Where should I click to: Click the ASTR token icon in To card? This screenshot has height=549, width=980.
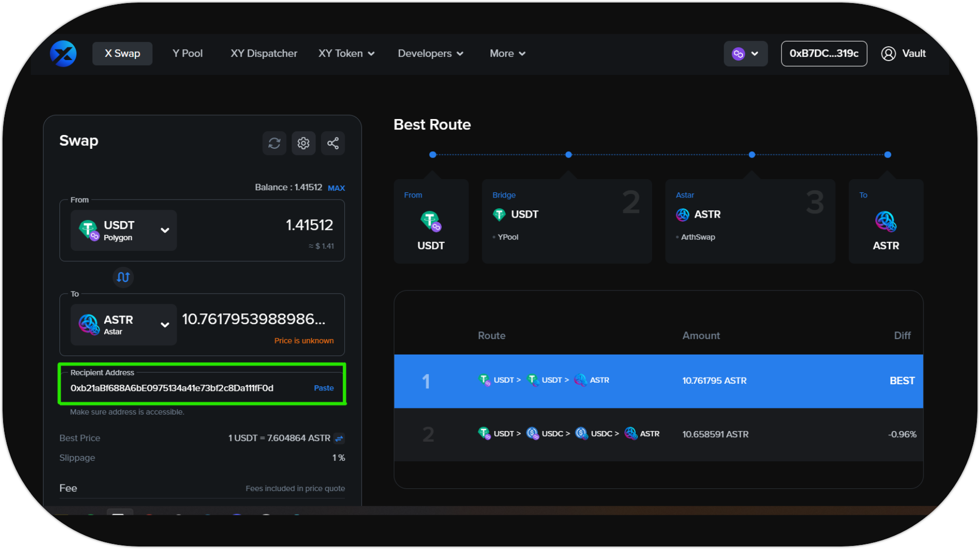click(886, 221)
